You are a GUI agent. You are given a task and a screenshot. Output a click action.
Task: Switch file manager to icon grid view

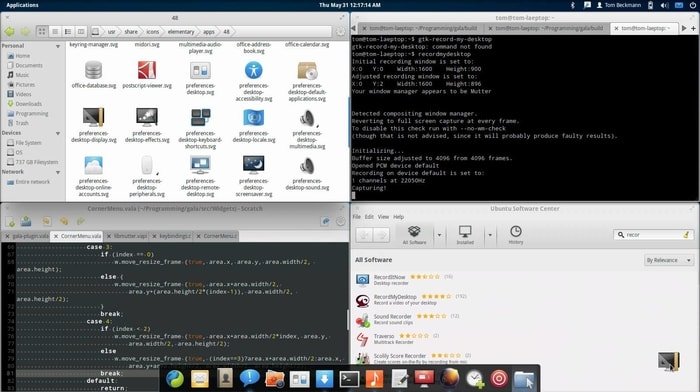(x=42, y=32)
